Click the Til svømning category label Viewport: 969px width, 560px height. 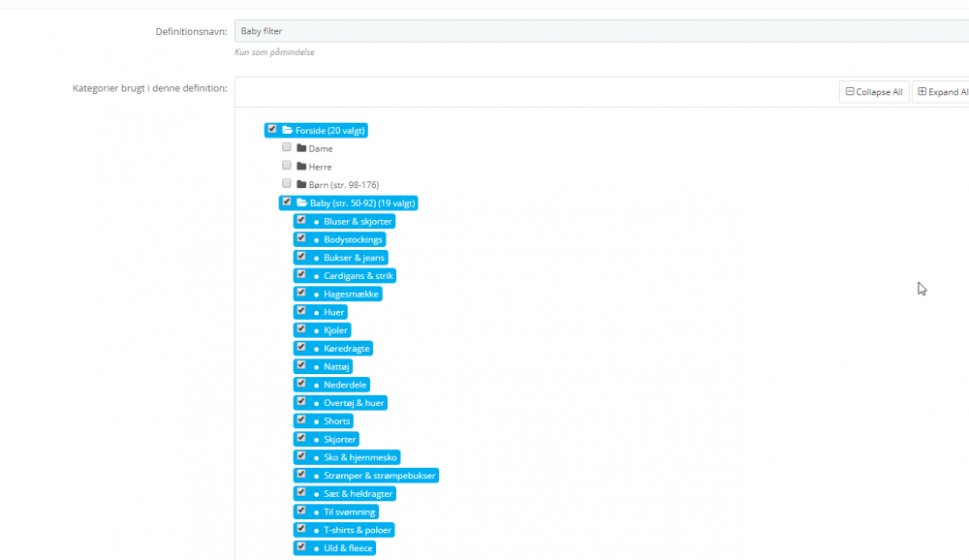[x=350, y=512]
